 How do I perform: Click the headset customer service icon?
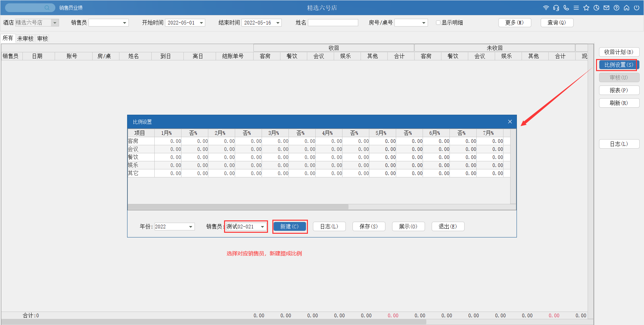tap(556, 8)
